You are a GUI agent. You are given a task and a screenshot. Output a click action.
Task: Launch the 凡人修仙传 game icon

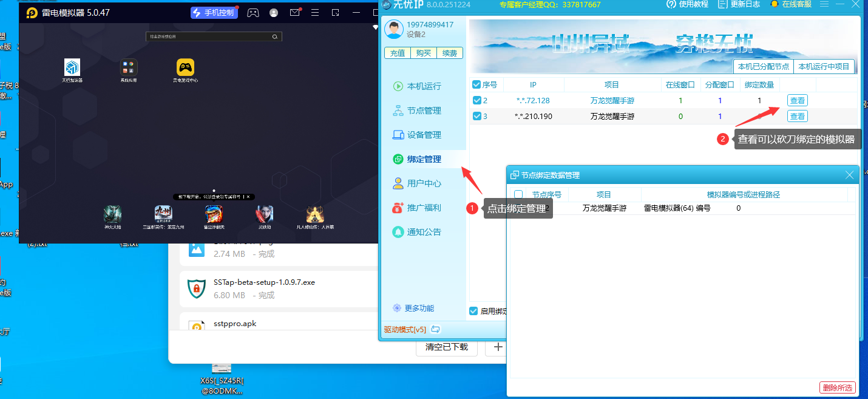(x=314, y=213)
